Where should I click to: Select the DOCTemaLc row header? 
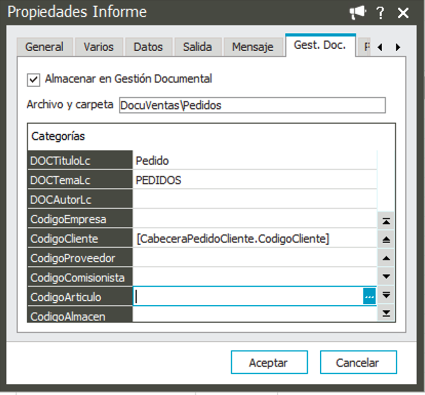click(80, 180)
